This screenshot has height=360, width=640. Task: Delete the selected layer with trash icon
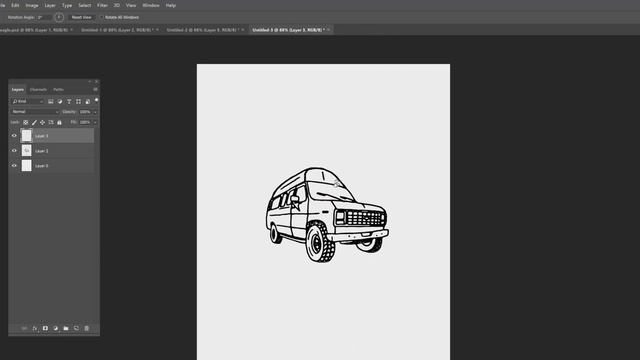tap(87, 328)
